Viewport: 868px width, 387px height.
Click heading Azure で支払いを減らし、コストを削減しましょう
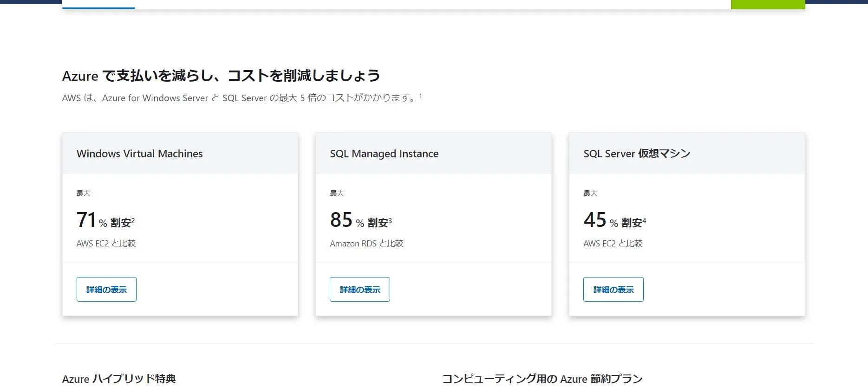(221, 76)
